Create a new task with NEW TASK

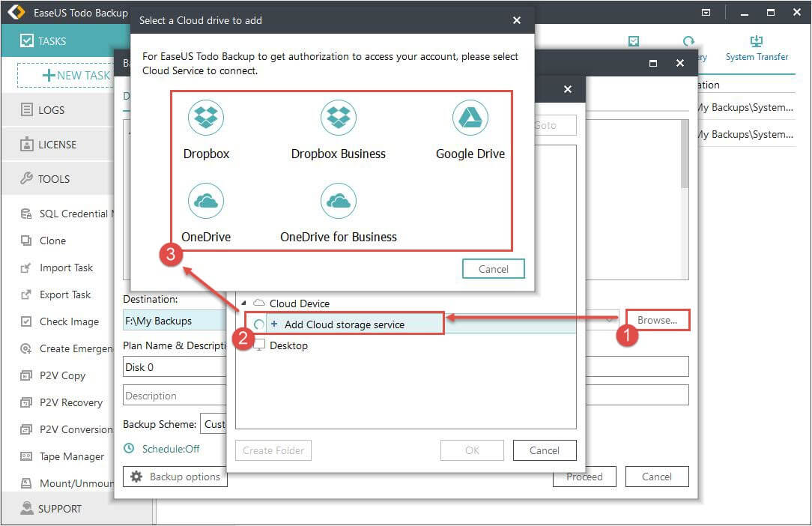coord(66,75)
